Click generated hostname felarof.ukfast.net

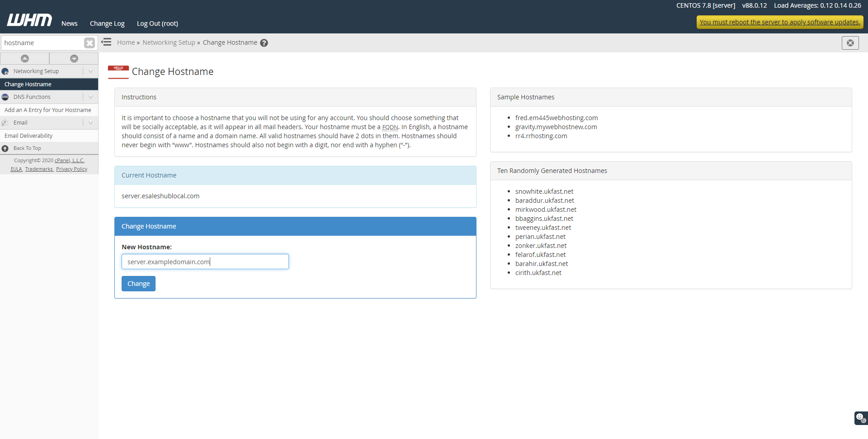[x=540, y=255]
